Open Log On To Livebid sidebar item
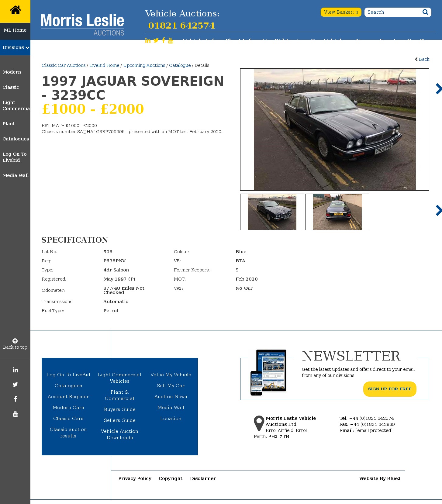Screen dimensions: 442x504 coord(15,157)
